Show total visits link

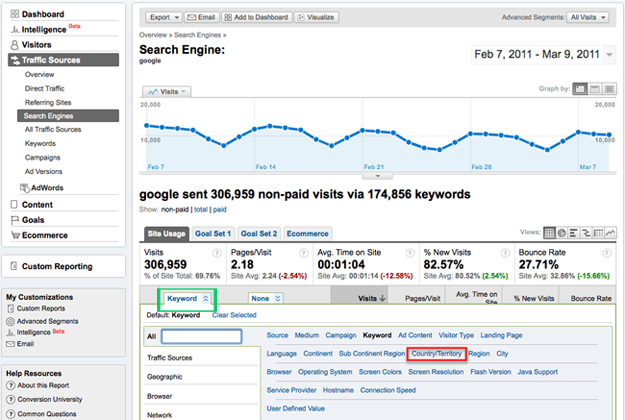(201, 210)
